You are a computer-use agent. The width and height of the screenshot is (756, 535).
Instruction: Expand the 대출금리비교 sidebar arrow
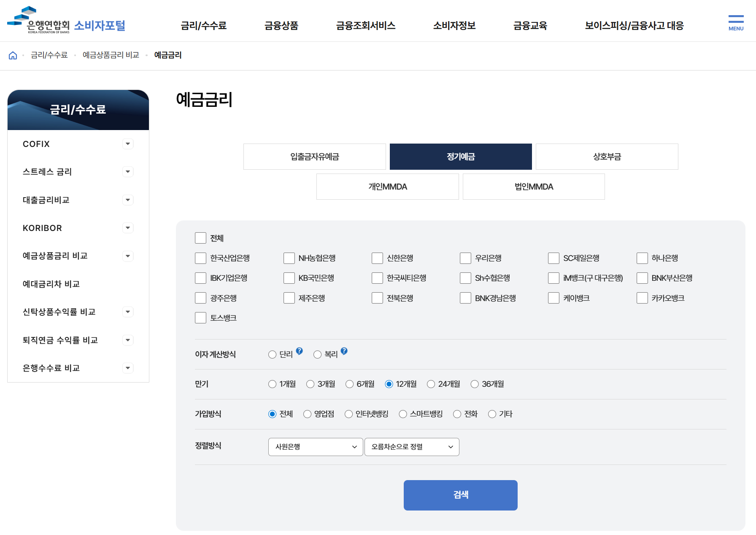point(128,200)
